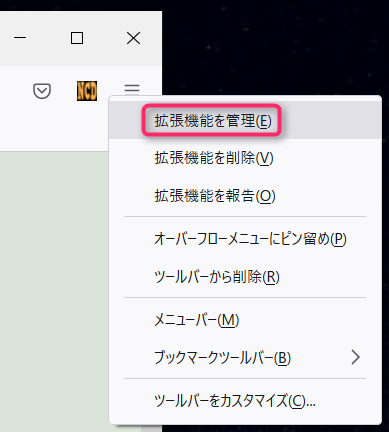
Task: Maximize the browser window
Action: (x=77, y=38)
